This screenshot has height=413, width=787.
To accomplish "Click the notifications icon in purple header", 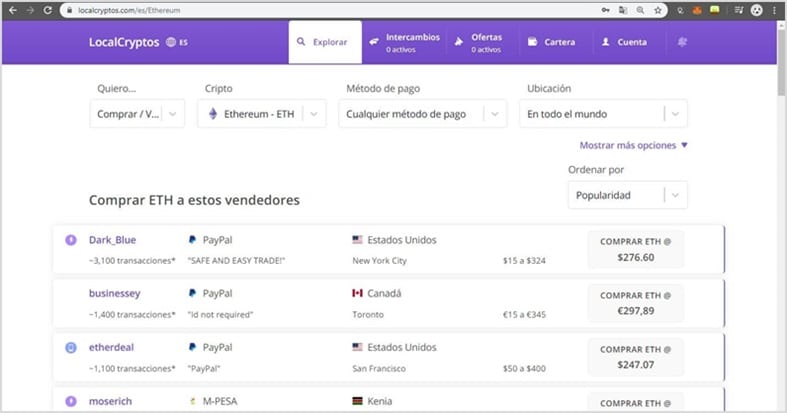I will click(x=682, y=42).
